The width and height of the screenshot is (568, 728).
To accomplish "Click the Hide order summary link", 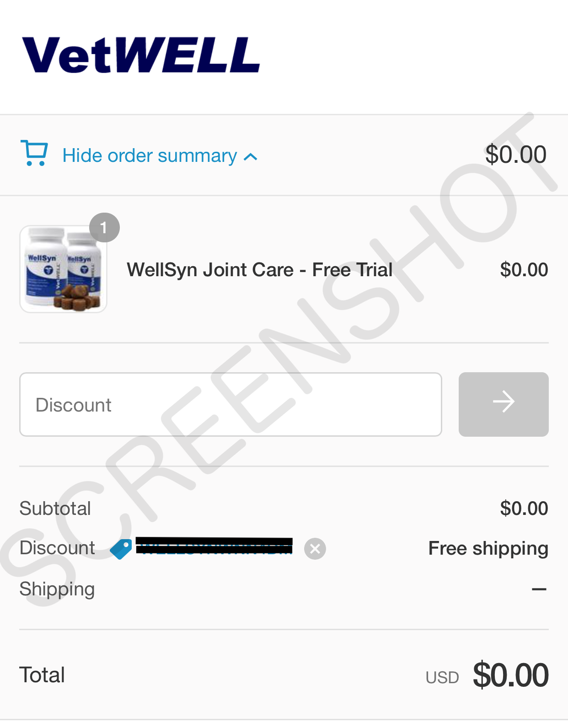I will tap(150, 155).
